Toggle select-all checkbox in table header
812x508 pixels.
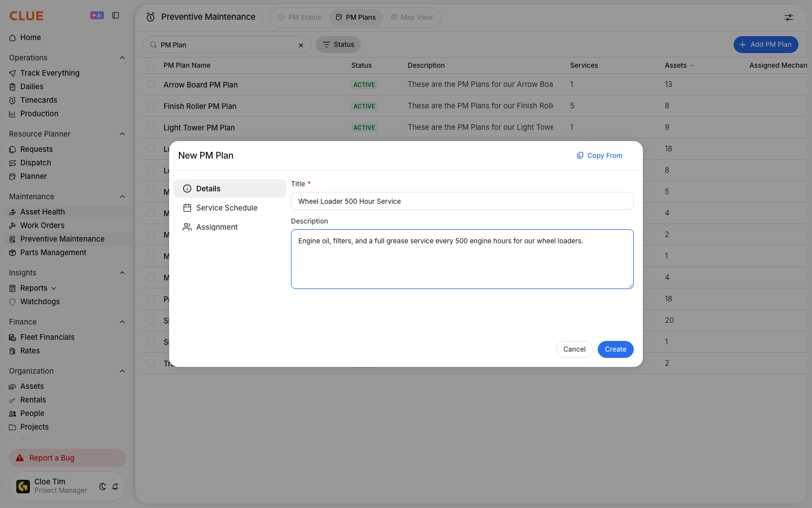tap(151, 65)
